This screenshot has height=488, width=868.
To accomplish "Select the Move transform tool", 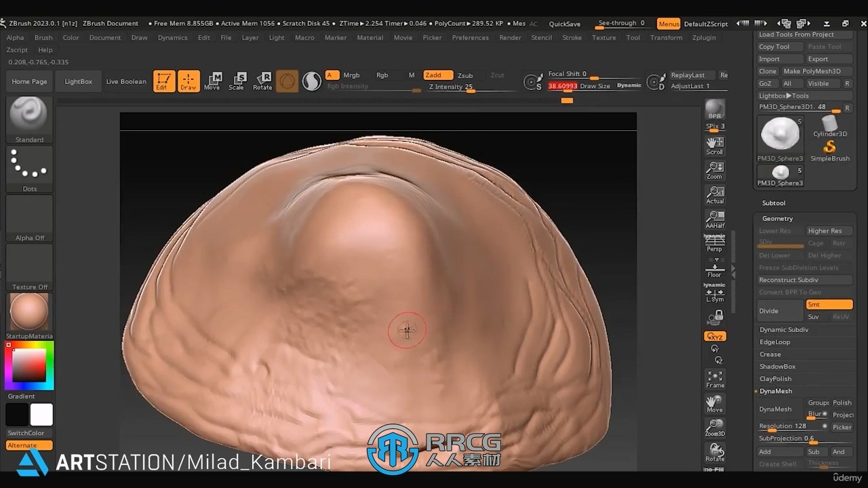I will (212, 81).
